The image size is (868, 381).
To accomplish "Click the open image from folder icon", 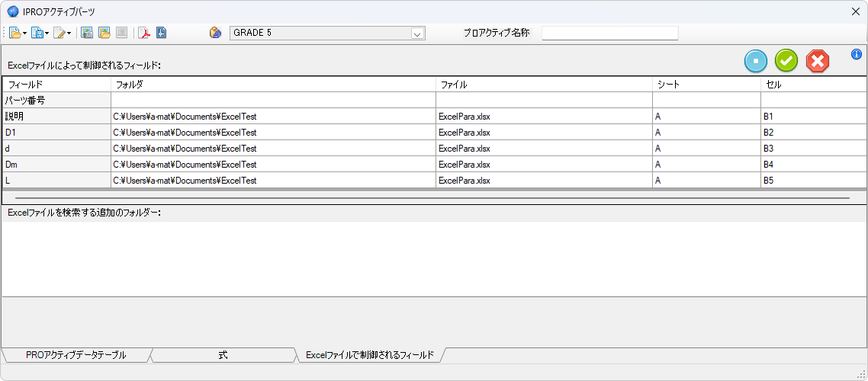I will tap(104, 34).
